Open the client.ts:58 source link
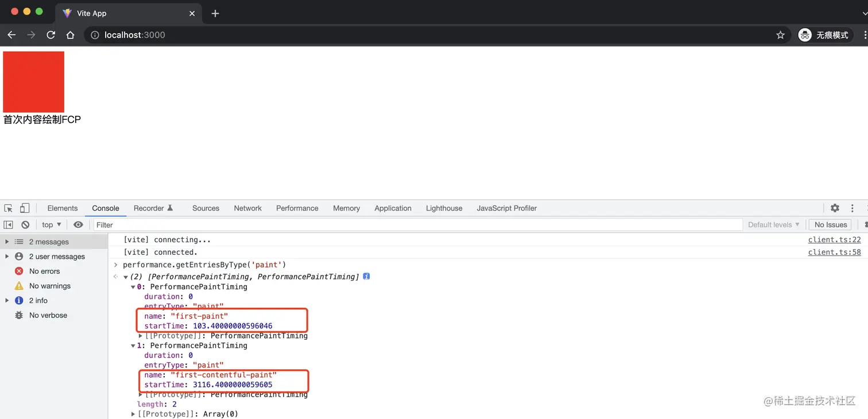 pos(834,252)
